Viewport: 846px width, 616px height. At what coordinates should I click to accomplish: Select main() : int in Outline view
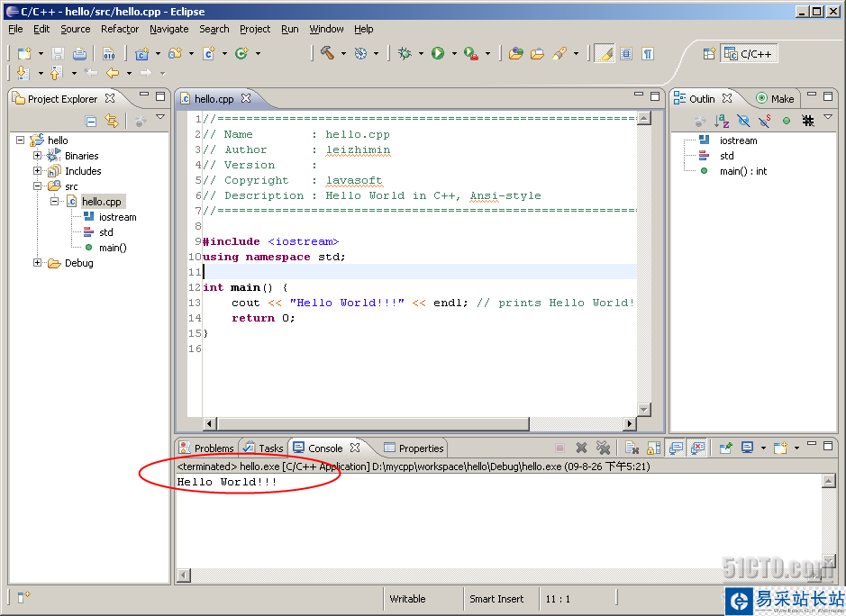tap(743, 171)
